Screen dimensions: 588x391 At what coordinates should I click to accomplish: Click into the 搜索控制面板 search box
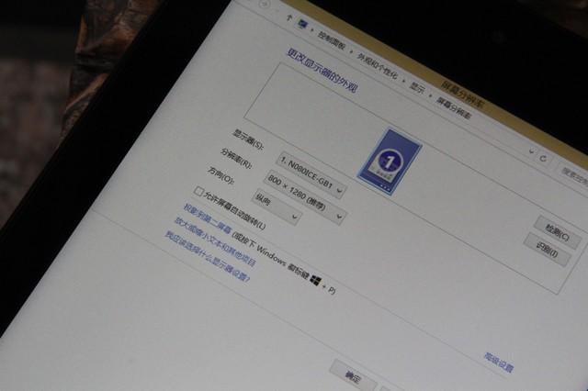[x=571, y=174]
